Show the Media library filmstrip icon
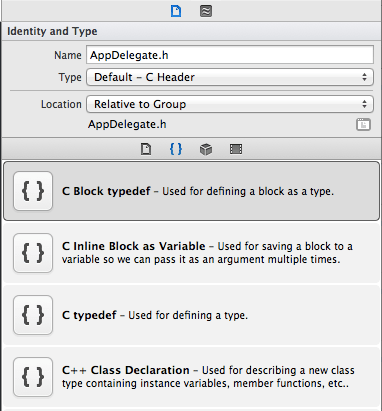This screenshot has width=382, height=411. (x=236, y=149)
